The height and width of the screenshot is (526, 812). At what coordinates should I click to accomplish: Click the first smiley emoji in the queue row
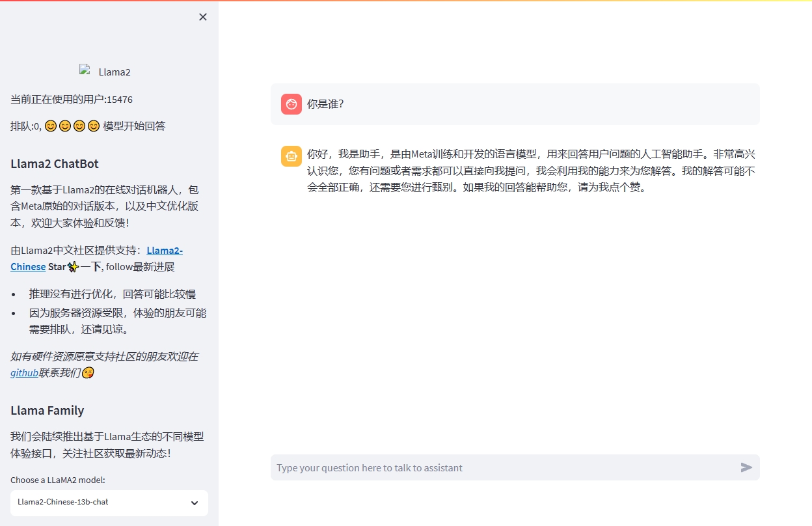[x=50, y=126]
